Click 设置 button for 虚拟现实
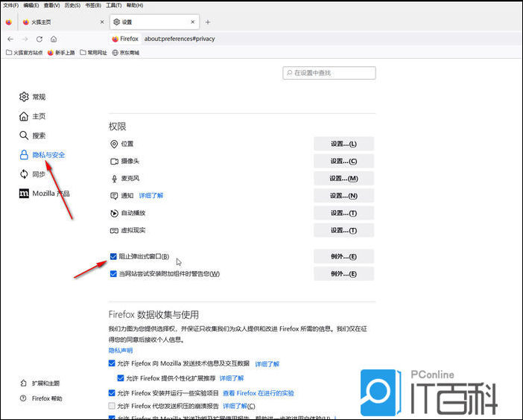This screenshot has height=420, width=523. pos(343,231)
